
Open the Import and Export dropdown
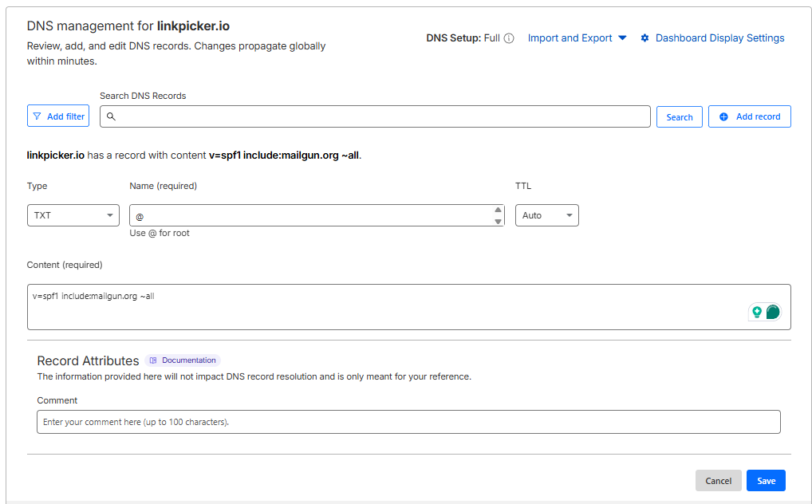(x=577, y=37)
